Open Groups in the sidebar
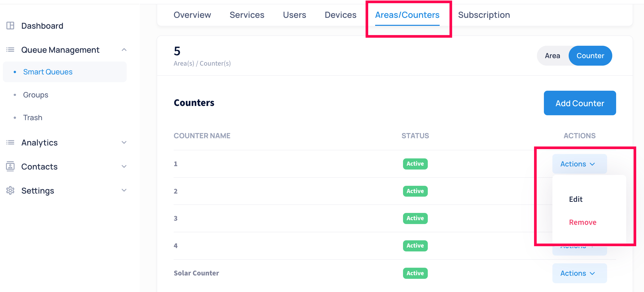Viewport: 644px width, 292px height. 36,95
